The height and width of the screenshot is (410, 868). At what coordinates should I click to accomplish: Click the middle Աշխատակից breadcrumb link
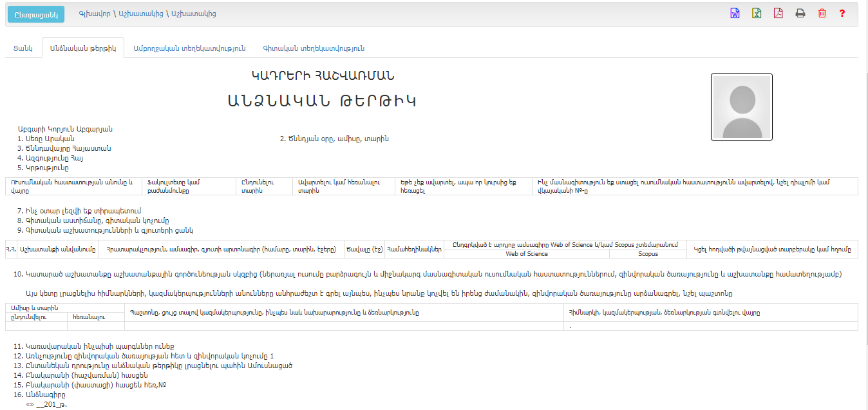[140, 14]
